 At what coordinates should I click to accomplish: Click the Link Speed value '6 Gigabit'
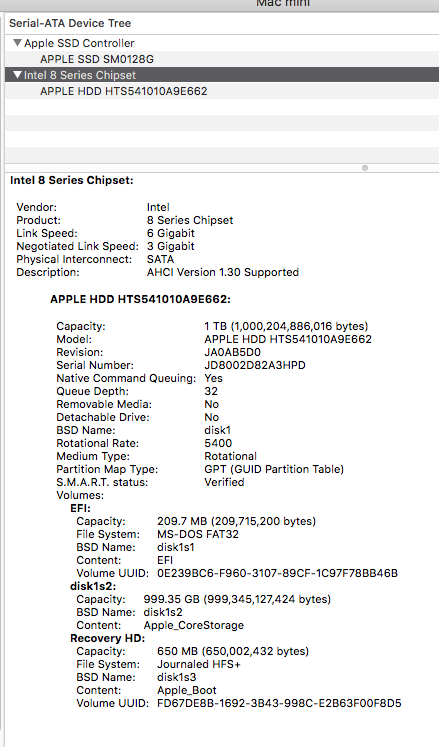[171, 233]
